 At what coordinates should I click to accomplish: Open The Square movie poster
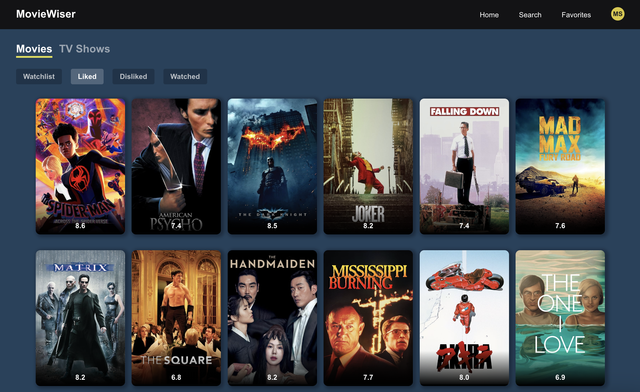click(176, 318)
